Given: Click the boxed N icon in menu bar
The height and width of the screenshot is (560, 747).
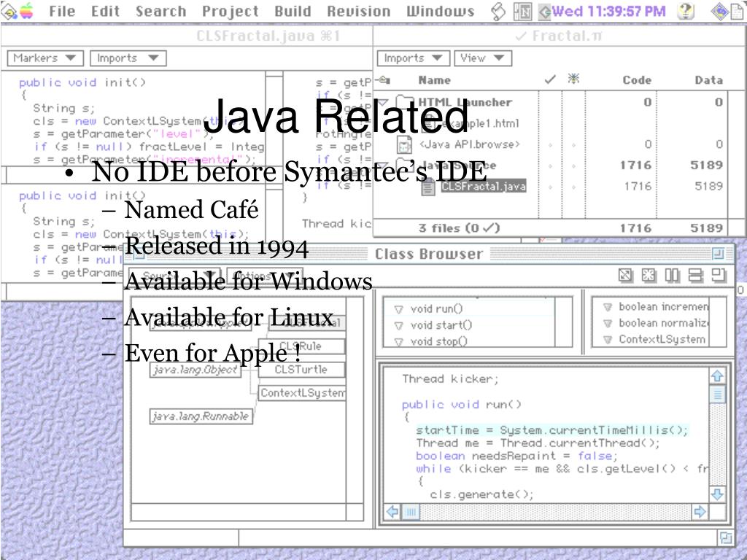Looking at the screenshot, I should (522, 11).
